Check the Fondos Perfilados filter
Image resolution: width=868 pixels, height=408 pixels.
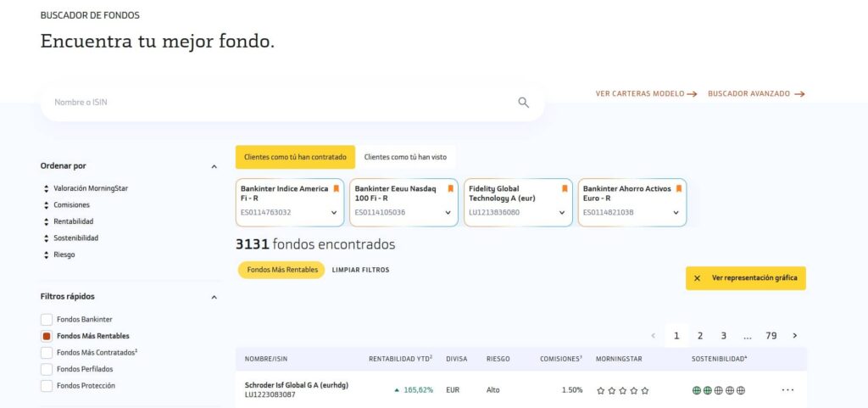[x=47, y=369]
